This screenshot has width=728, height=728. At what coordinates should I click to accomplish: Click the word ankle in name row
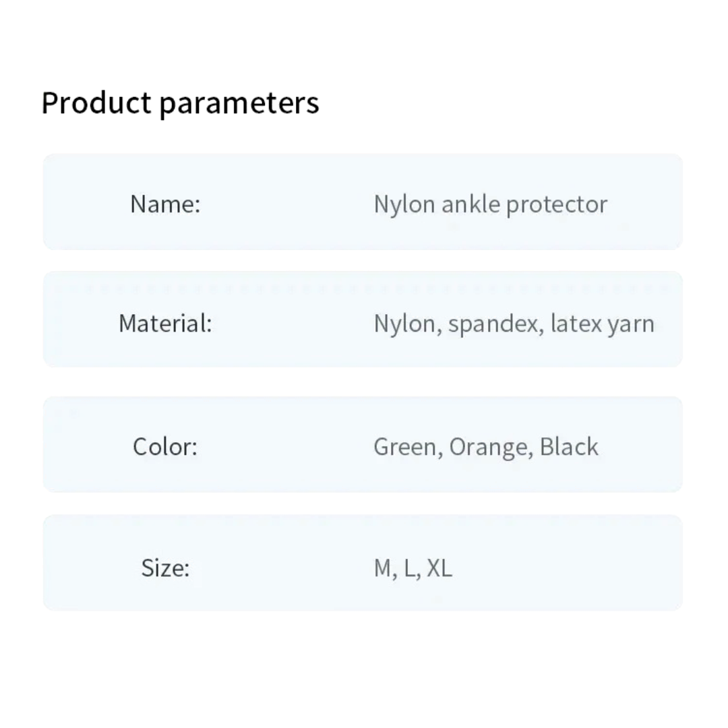(471, 204)
